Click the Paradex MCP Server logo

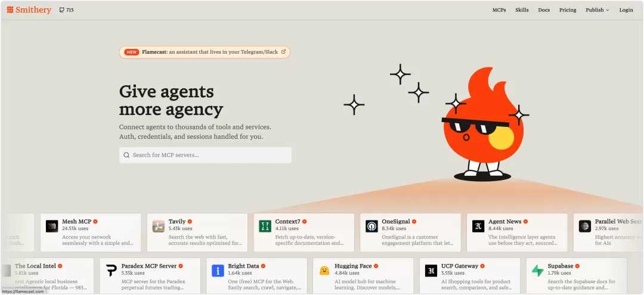[x=112, y=271]
